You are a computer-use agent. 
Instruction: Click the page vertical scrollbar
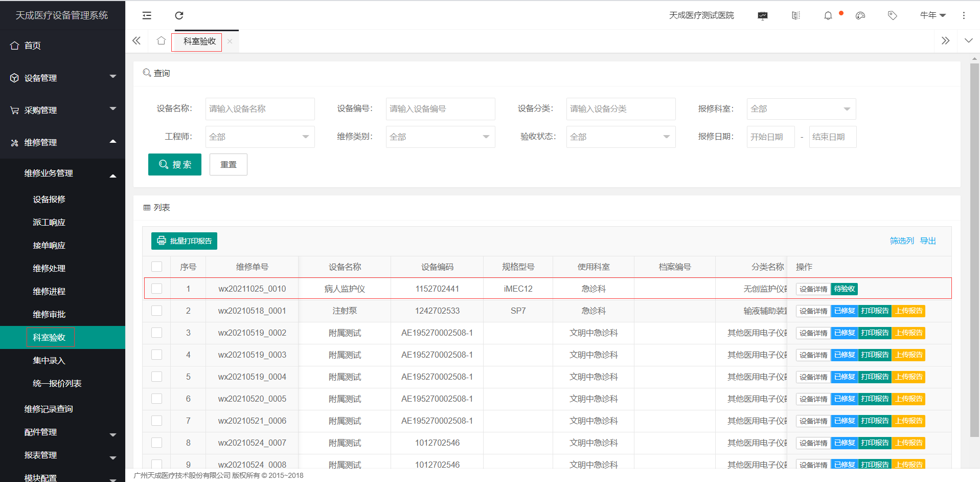[974, 251]
